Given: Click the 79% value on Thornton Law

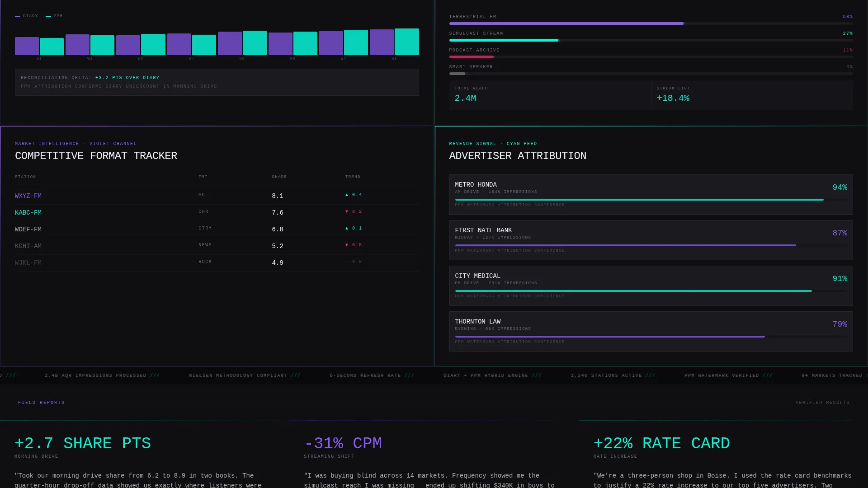Looking at the screenshot, I should pyautogui.click(x=840, y=324).
